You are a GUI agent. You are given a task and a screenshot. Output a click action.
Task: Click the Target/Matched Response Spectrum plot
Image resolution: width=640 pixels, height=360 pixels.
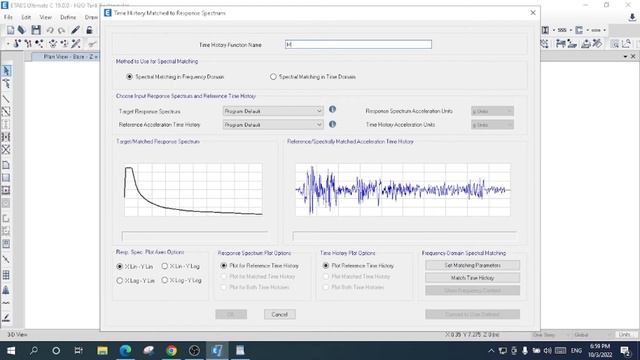[x=193, y=190]
